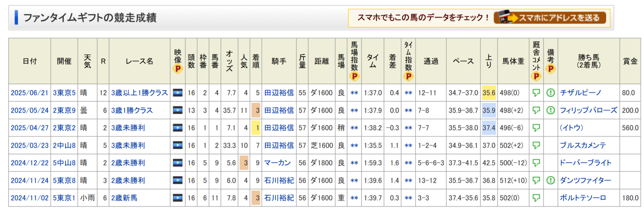Play video icon for 2024/11/02 debut race
The height and width of the screenshot is (209, 644).
177,198
